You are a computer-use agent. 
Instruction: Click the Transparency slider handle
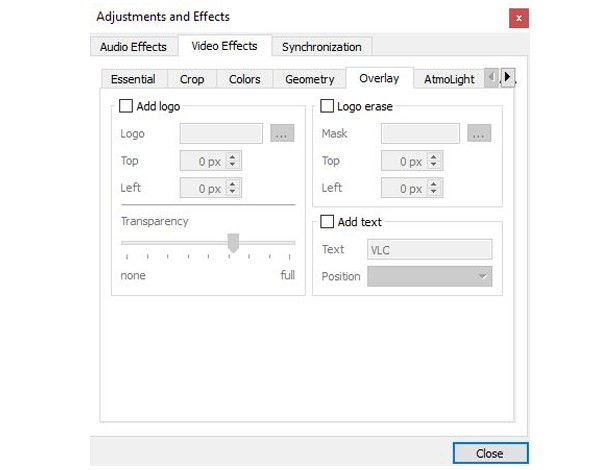point(233,242)
